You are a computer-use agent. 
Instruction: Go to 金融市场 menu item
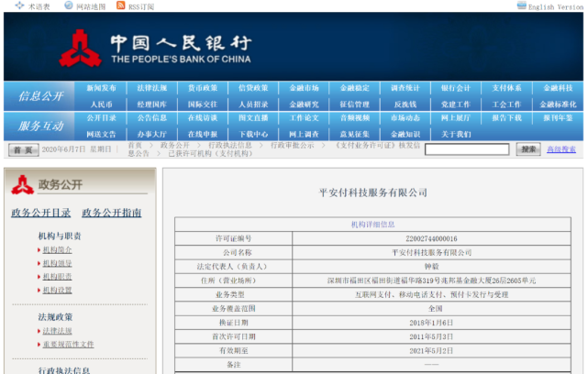pos(305,88)
